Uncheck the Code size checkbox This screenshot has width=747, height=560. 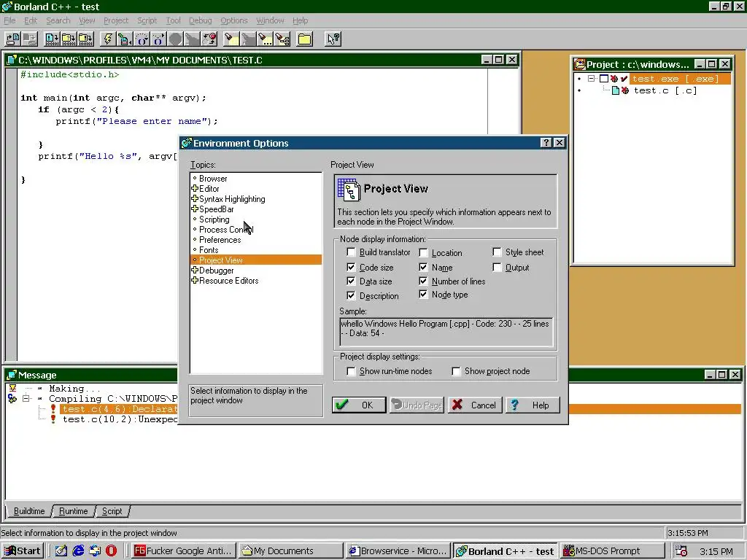coord(351,267)
